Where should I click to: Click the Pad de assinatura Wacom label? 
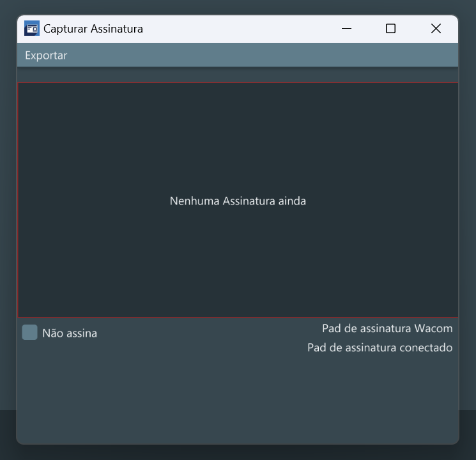click(387, 328)
